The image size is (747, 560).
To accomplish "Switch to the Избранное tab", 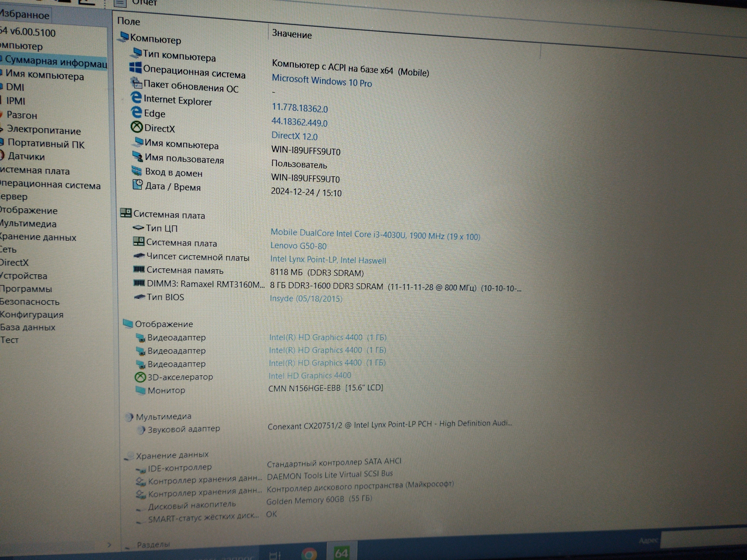I will (25, 15).
